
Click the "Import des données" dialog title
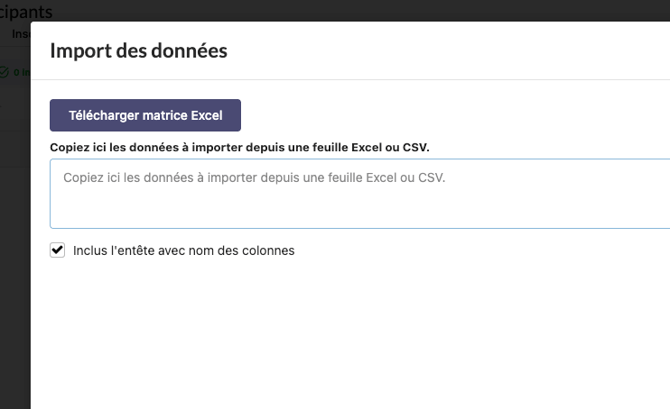tap(138, 50)
